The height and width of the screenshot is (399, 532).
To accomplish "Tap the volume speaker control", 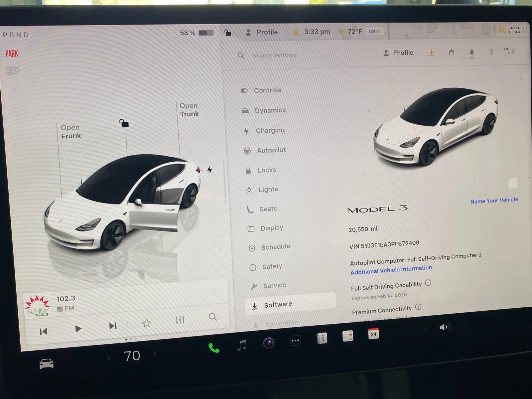I will click(445, 327).
